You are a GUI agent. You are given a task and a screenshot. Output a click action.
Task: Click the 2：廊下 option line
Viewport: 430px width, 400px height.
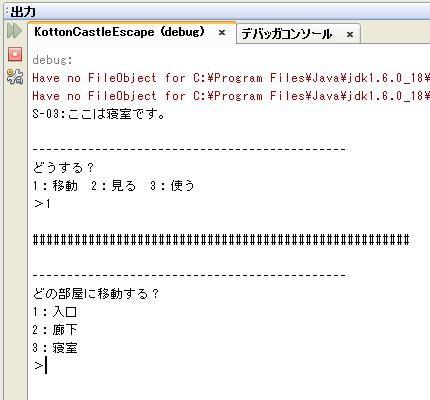(55, 330)
